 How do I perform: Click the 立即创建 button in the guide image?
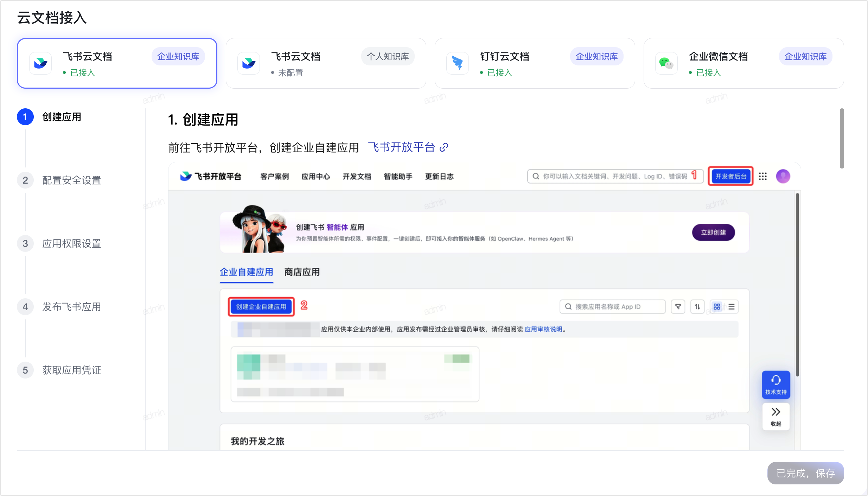coord(714,233)
